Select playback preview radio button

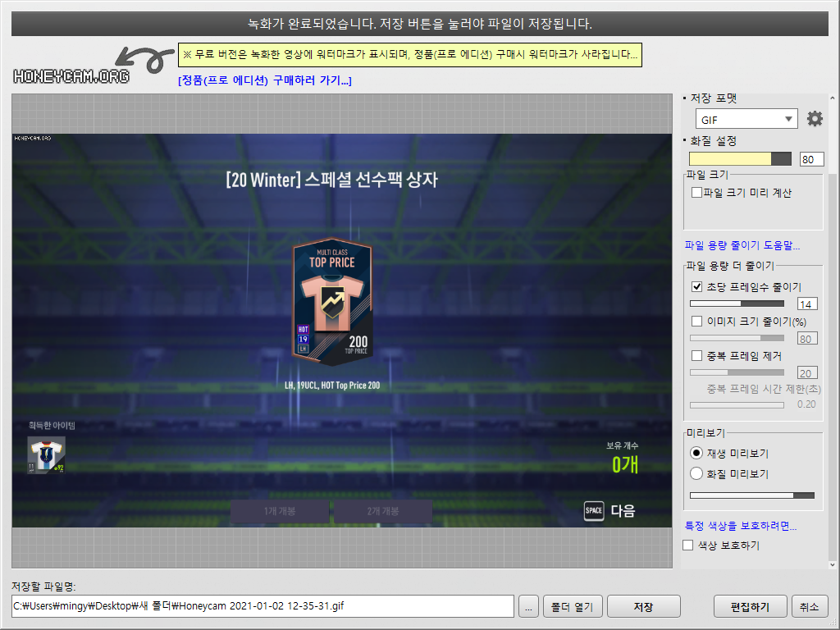click(x=696, y=453)
